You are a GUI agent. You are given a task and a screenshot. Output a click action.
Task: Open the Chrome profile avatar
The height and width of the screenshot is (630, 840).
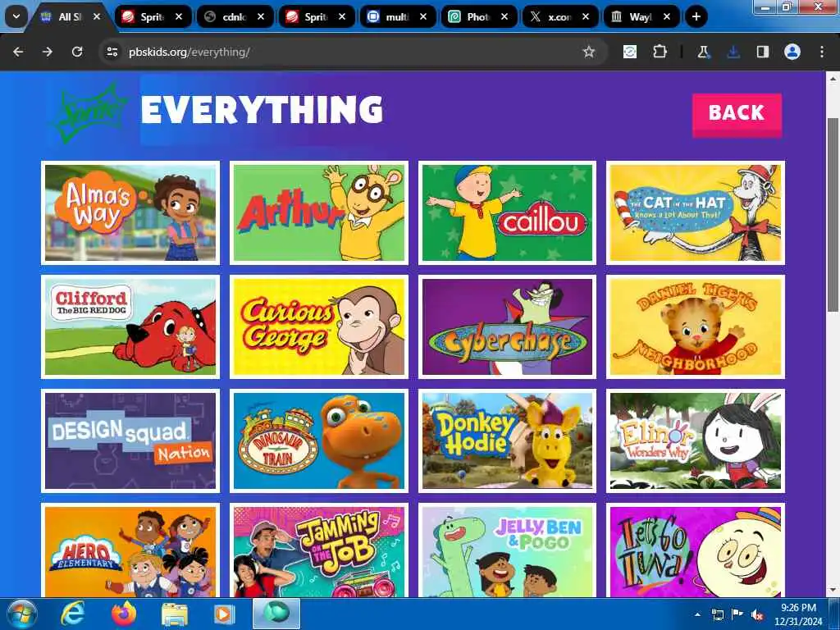click(x=792, y=52)
